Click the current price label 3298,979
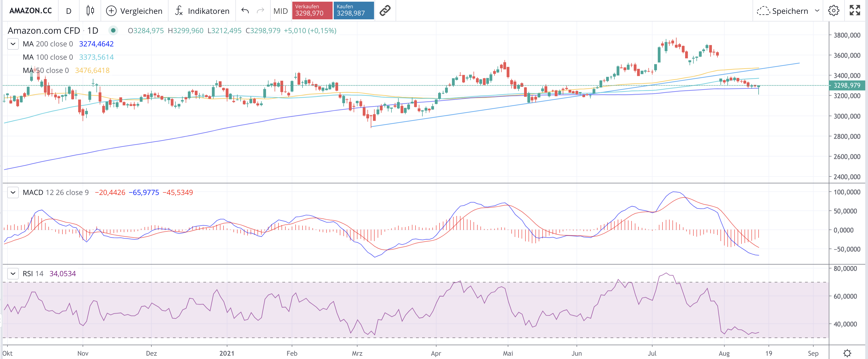Viewport: 868px width, 359px height. (x=847, y=86)
